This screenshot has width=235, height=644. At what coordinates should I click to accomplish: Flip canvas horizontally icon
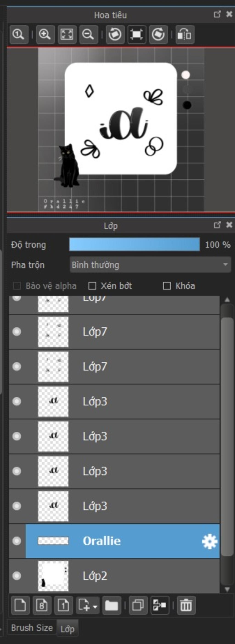click(x=185, y=34)
